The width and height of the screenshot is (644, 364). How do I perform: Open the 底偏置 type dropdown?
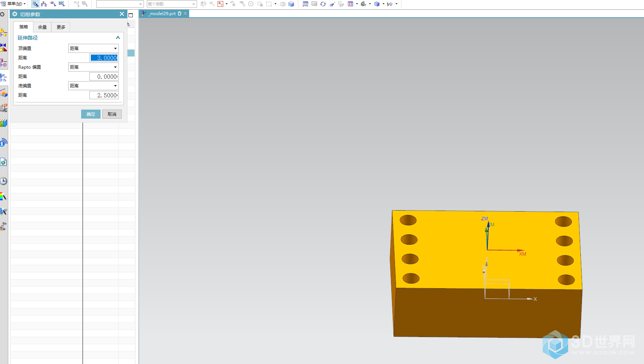coord(93,86)
